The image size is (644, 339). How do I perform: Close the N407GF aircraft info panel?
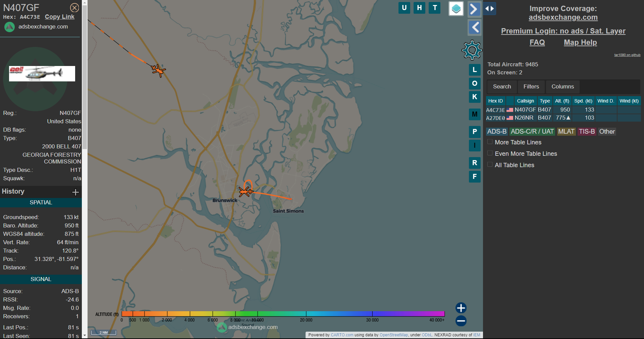pos(74,8)
